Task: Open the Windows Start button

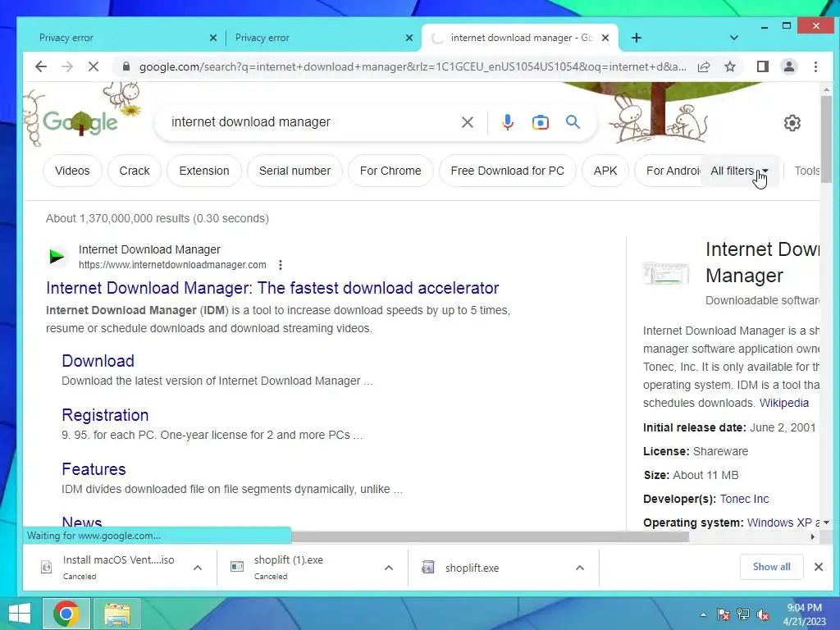Action: (x=20, y=614)
